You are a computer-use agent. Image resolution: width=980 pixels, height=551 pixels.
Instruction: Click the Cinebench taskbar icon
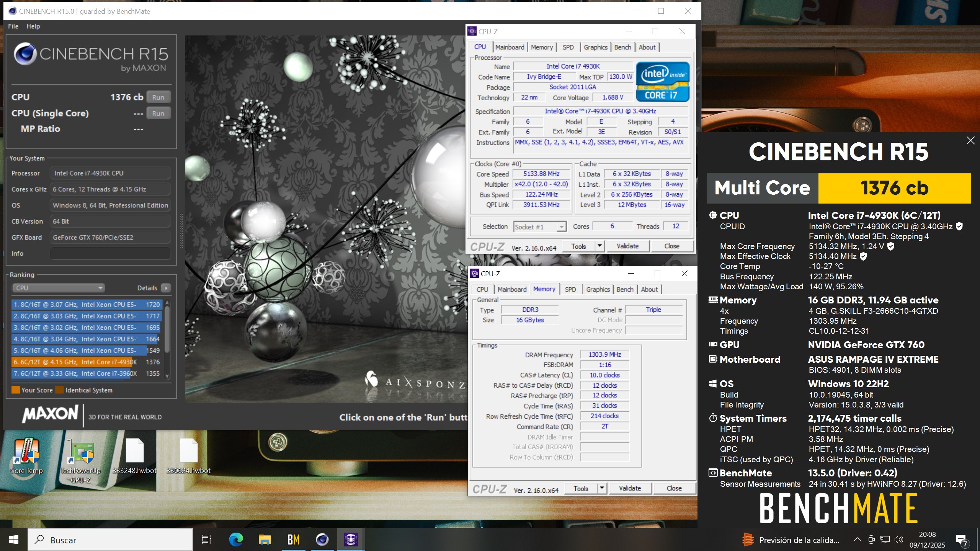[322, 540]
